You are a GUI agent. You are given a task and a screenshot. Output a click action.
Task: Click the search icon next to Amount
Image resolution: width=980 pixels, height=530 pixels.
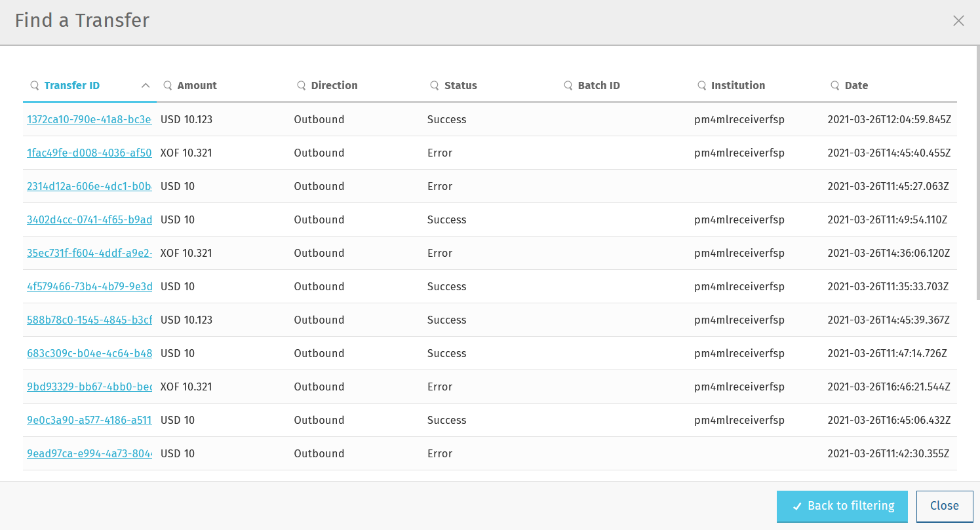coord(168,86)
